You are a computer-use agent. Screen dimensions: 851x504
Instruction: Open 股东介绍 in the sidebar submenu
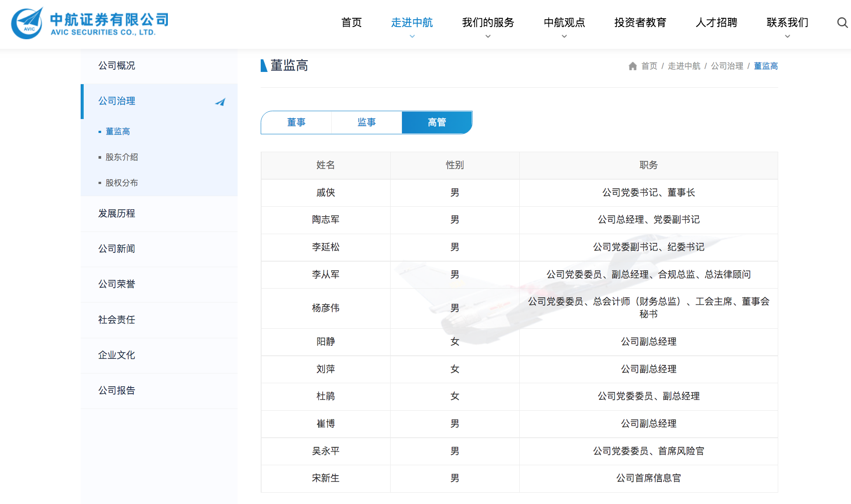122,157
